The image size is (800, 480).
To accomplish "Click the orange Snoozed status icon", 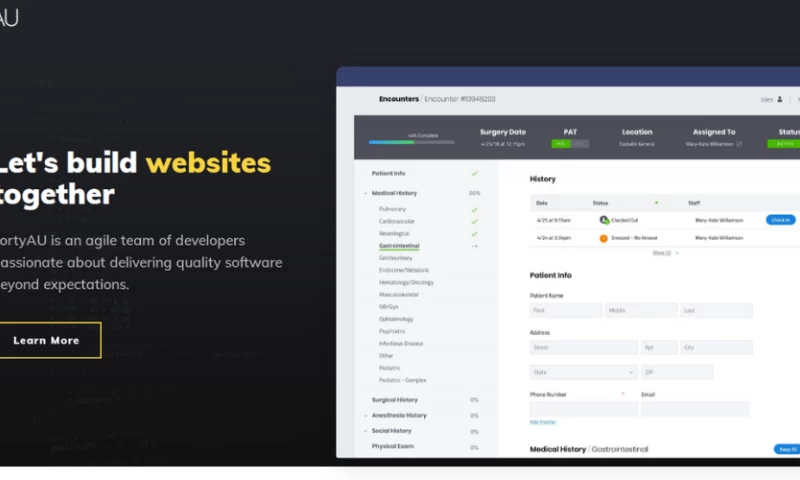I will (x=604, y=238).
